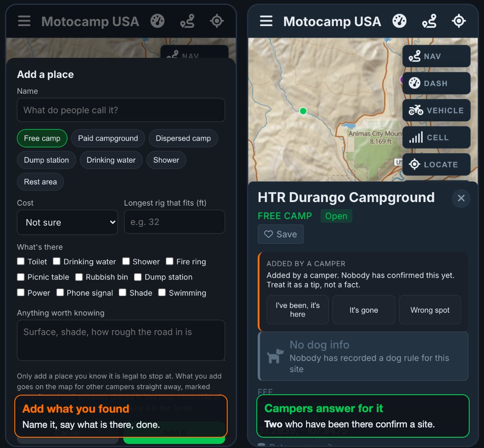Select the Free camp type chip

pyautogui.click(x=42, y=138)
